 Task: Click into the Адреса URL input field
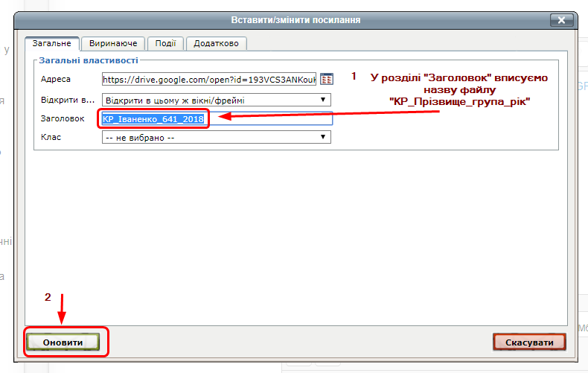click(209, 79)
